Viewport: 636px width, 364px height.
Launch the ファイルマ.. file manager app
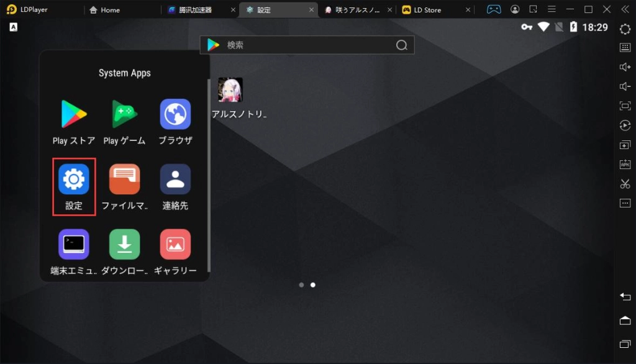click(124, 187)
